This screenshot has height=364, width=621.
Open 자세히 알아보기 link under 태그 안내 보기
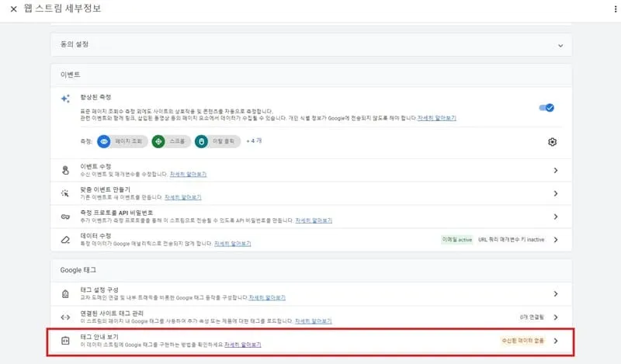[x=243, y=345]
